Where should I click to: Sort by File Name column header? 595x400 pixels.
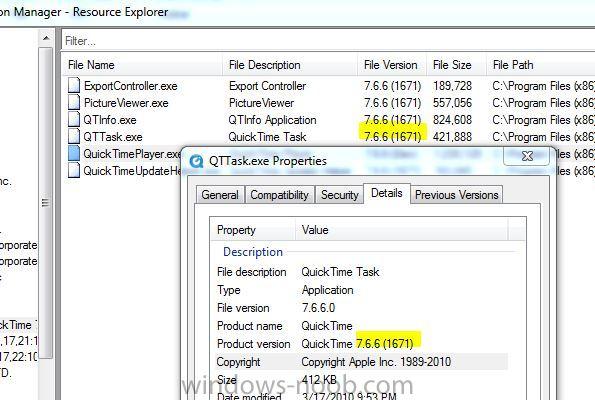(x=142, y=65)
